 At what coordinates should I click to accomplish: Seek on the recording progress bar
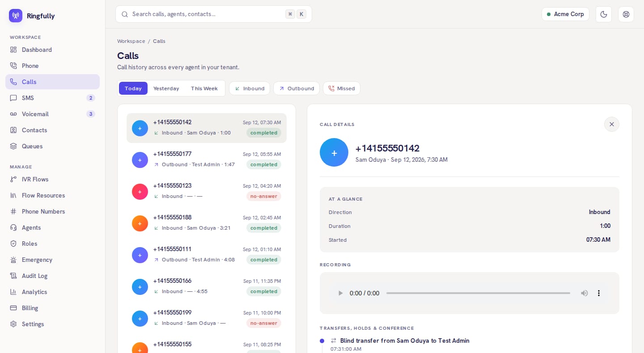[478, 293]
